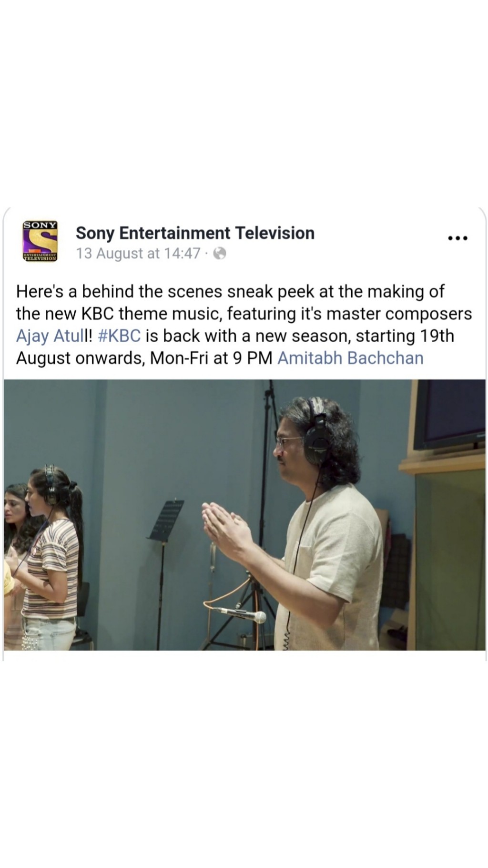
Task: Play the behind-the-scenes studio video
Action: pyautogui.click(x=244, y=515)
